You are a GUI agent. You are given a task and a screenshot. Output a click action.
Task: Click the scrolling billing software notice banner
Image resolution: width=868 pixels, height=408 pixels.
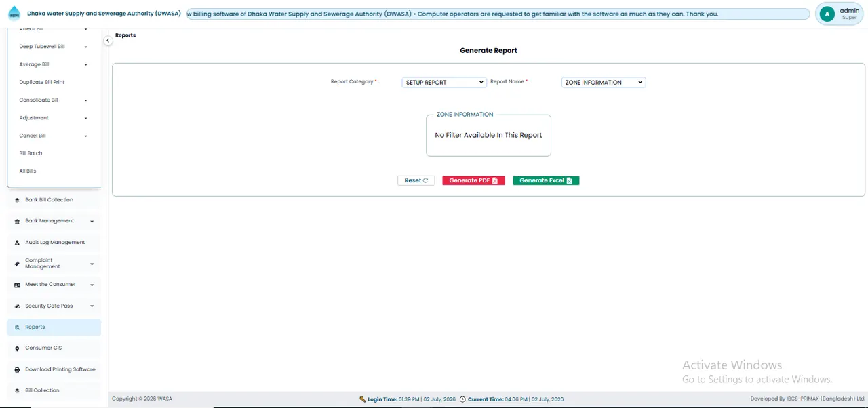click(498, 14)
